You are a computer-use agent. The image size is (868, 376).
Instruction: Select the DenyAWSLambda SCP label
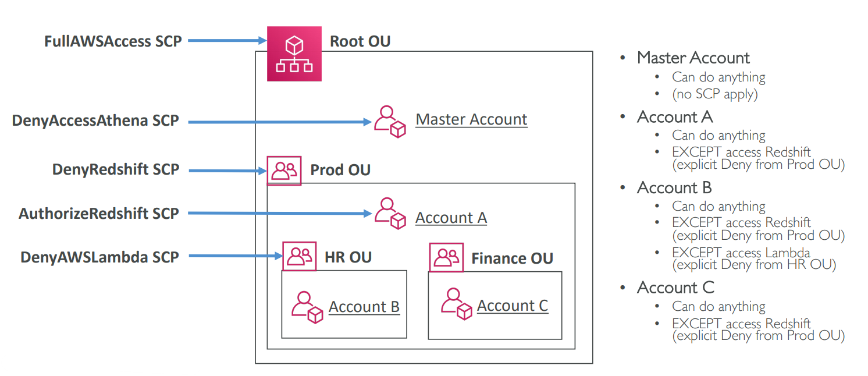coord(99,257)
